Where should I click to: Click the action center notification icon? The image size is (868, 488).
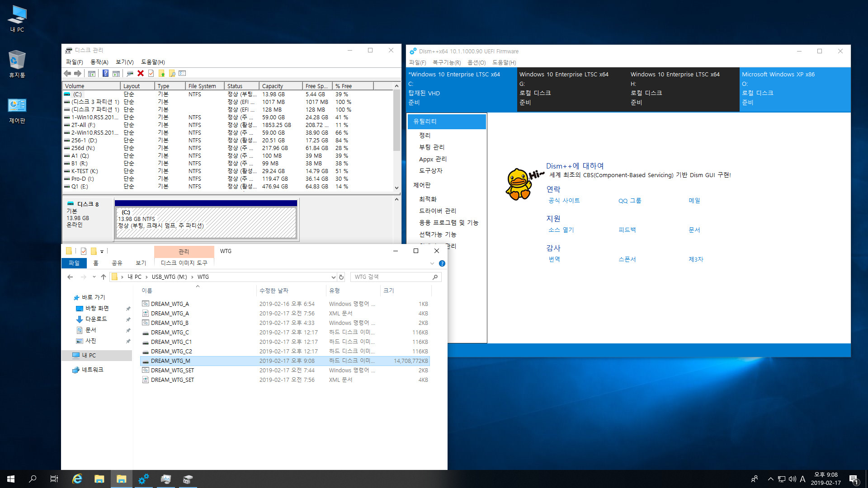pyautogui.click(x=854, y=479)
